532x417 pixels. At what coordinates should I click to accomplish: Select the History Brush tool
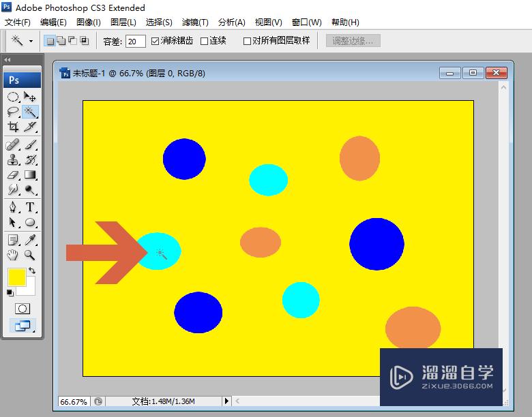[x=30, y=159]
